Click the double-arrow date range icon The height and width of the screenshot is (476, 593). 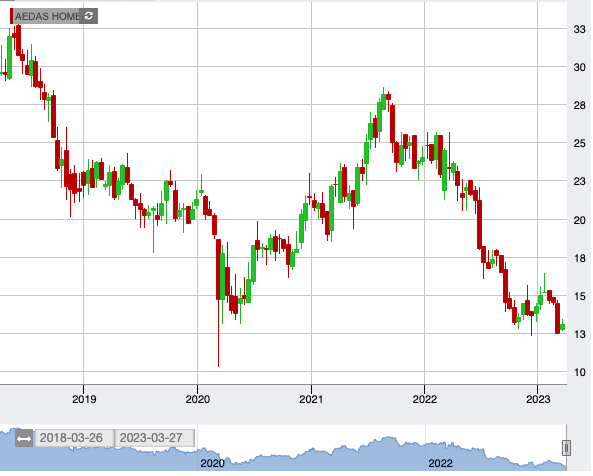click(24, 439)
